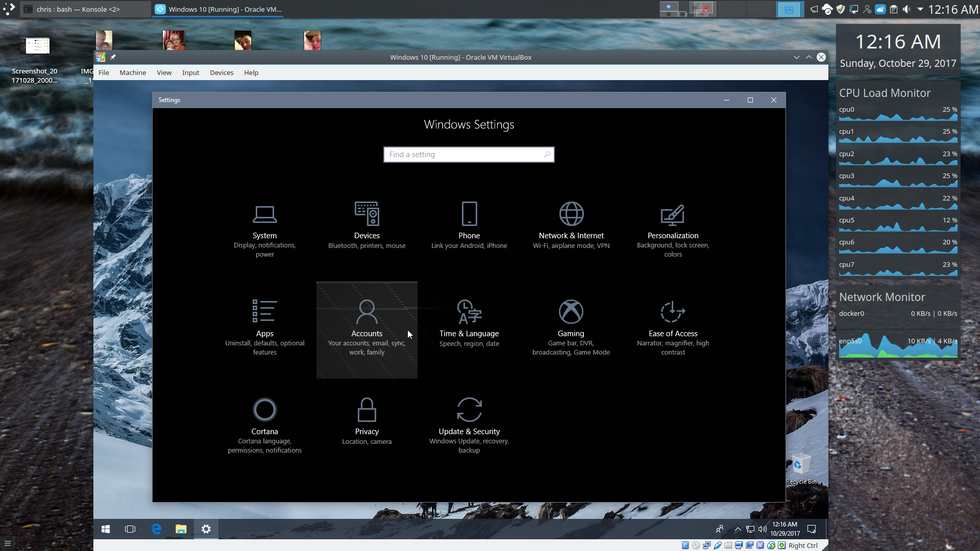
Task: Click the VirtualBox shared folders indicator
Action: coord(728,545)
